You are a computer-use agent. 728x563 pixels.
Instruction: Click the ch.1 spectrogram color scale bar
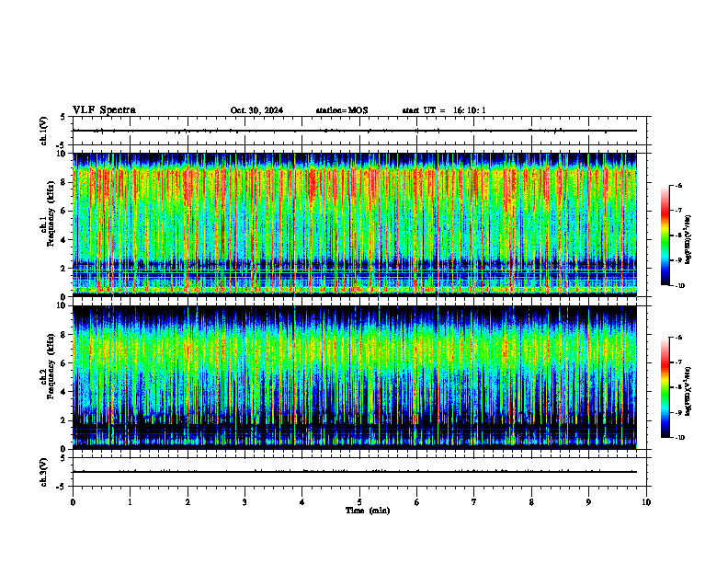click(x=665, y=236)
